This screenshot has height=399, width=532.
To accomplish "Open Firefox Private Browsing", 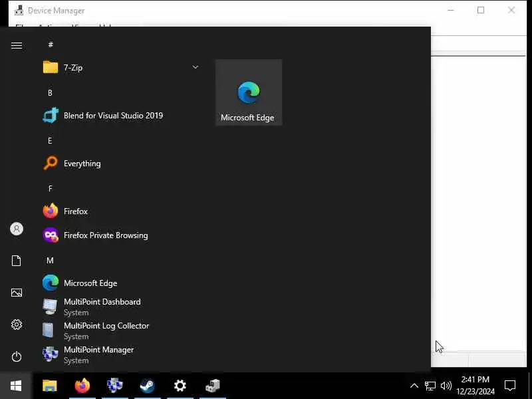I will coord(120,235).
